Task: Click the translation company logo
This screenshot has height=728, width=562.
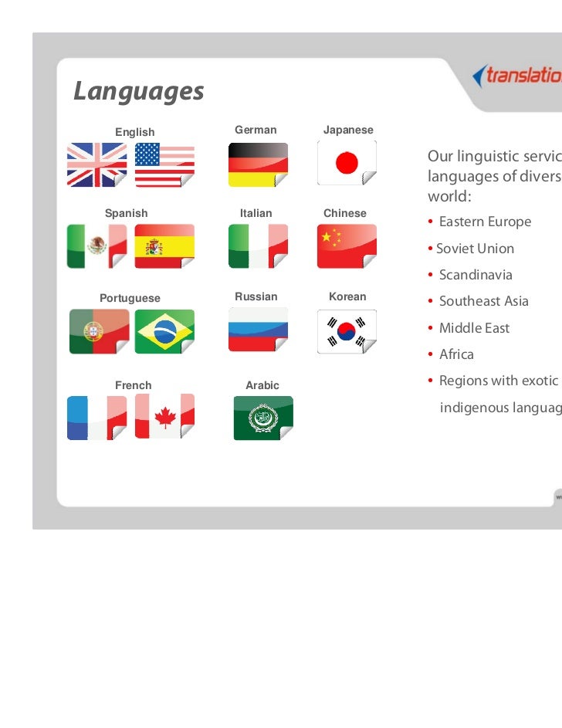Action: coord(517,75)
